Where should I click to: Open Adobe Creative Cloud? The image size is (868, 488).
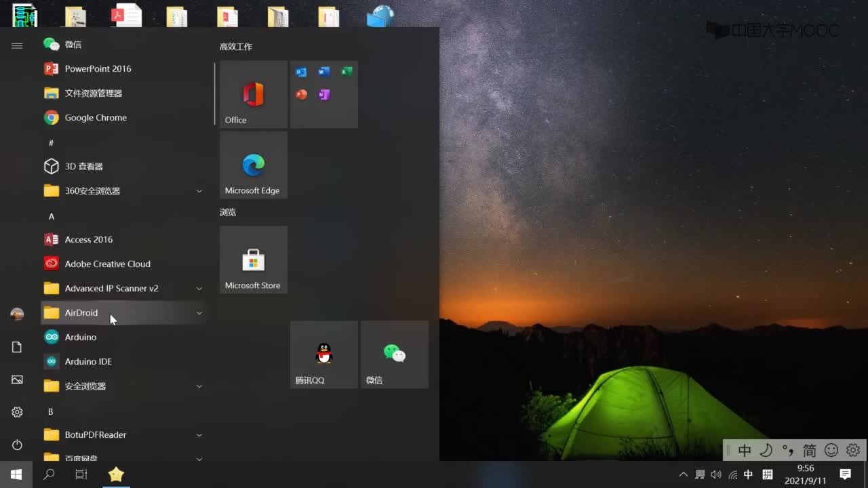(123, 264)
